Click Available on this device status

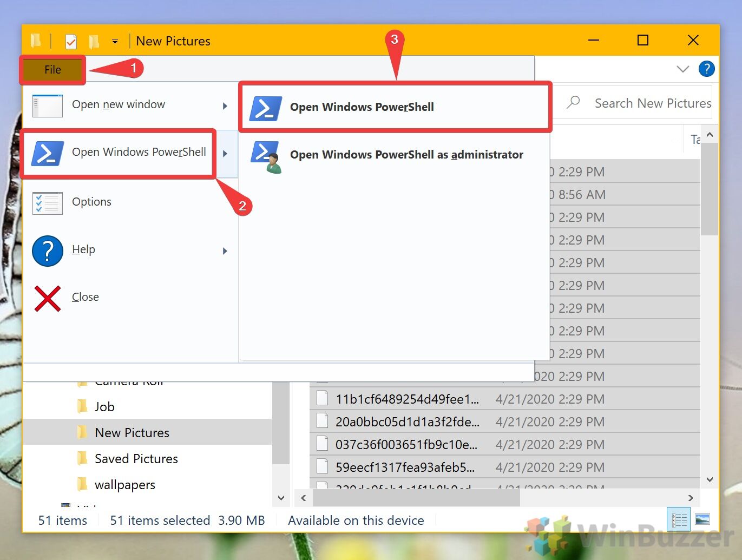click(x=356, y=521)
